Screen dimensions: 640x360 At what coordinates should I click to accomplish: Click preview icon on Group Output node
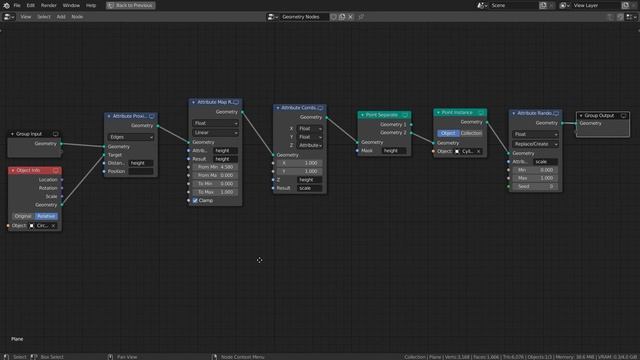624,116
